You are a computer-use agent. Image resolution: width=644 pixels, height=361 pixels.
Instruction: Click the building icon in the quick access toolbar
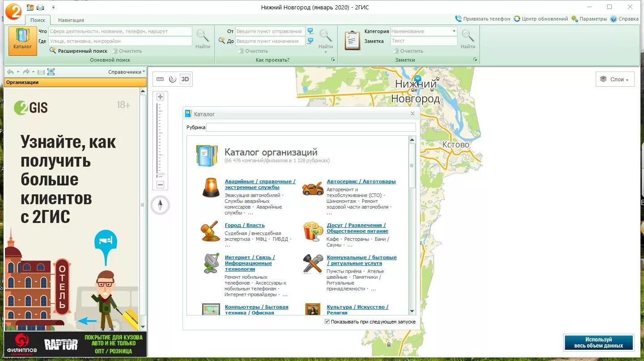(x=30, y=7)
